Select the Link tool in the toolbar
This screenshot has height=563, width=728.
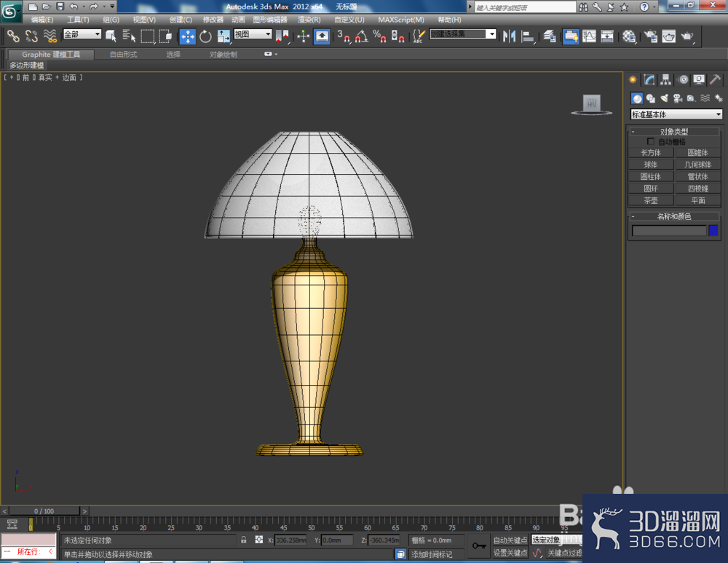[13, 36]
